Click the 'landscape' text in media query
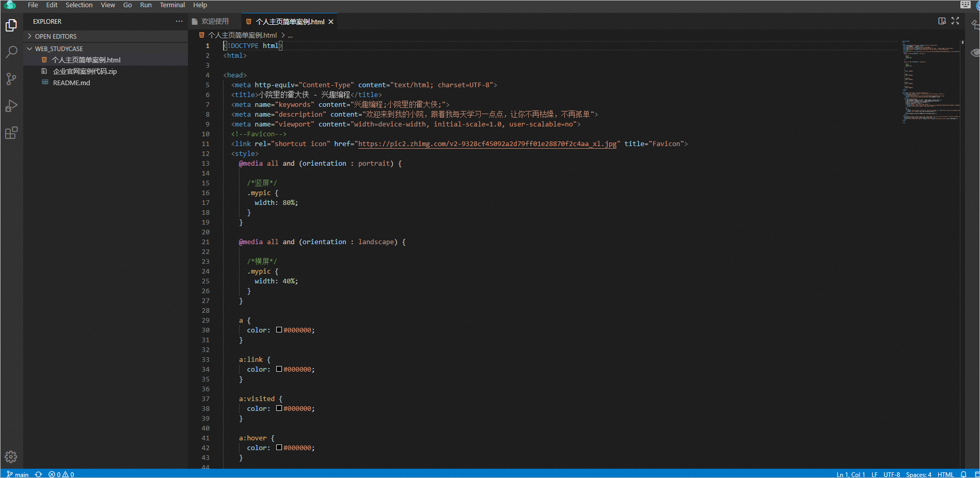Screen dimensions: 980x478 coord(376,242)
